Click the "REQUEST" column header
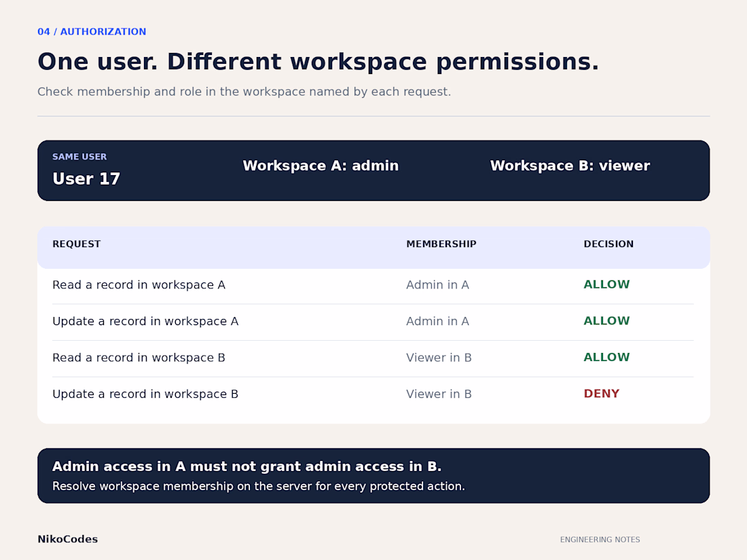The width and height of the screenshot is (747, 560). click(x=77, y=244)
